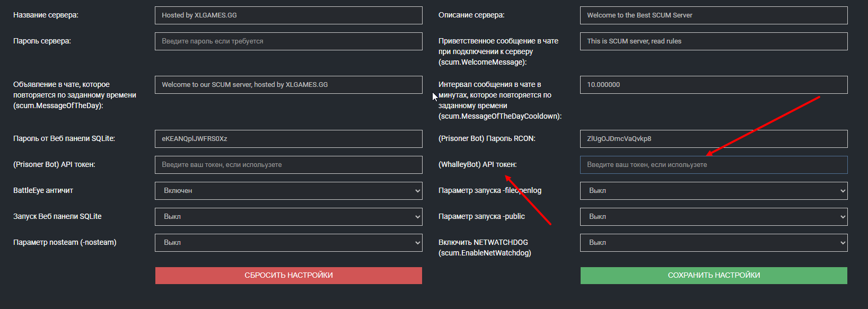
Task: Click the green 'Сохранить настройки' button
Action: pyautogui.click(x=714, y=276)
